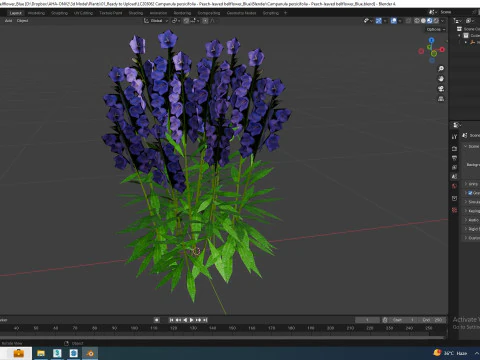Toggle viewport gizmos visibility

click(379, 21)
